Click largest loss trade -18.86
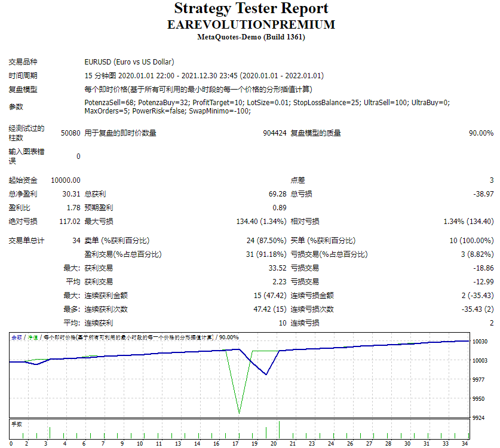The width and height of the screenshot is (500, 448). (x=483, y=268)
